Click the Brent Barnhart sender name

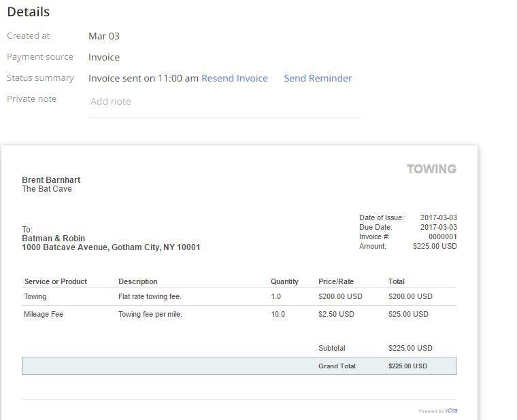point(51,180)
